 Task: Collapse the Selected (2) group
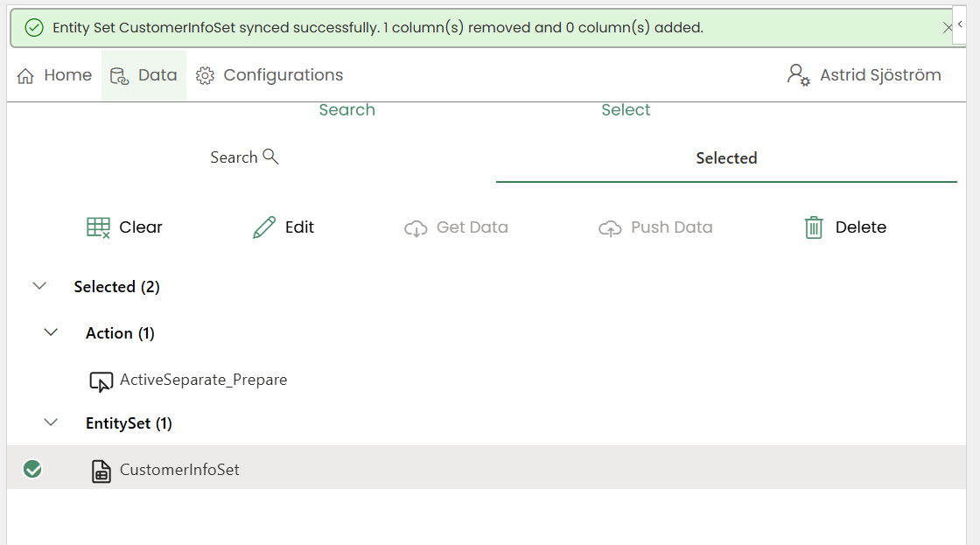pos(39,286)
